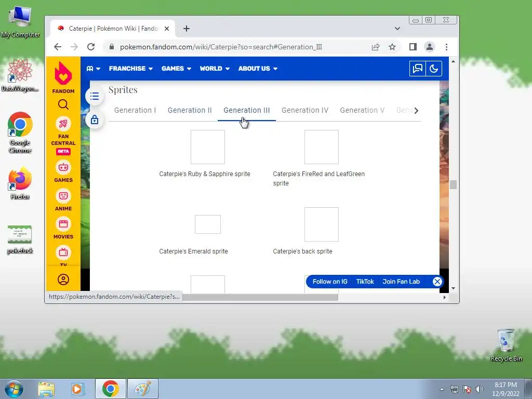Open table of contents list icon
Screen dimensions: 532x399
coord(95,96)
